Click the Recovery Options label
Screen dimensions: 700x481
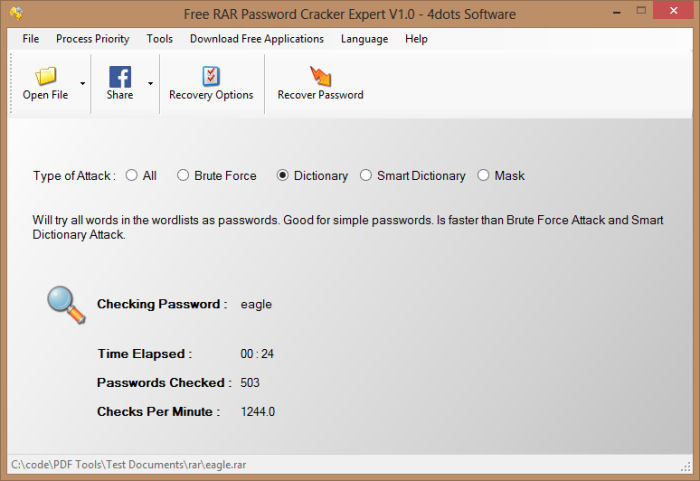pos(211,95)
